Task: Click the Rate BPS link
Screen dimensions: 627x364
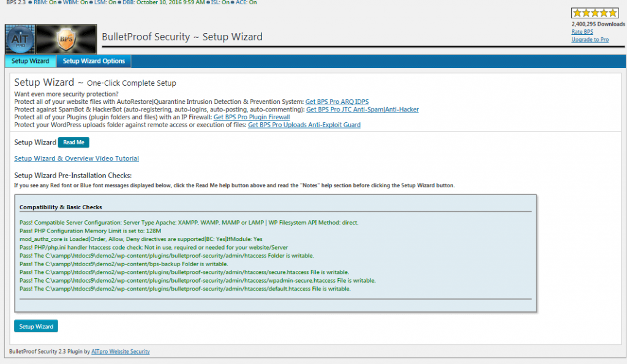Action: (x=582, y=32)
